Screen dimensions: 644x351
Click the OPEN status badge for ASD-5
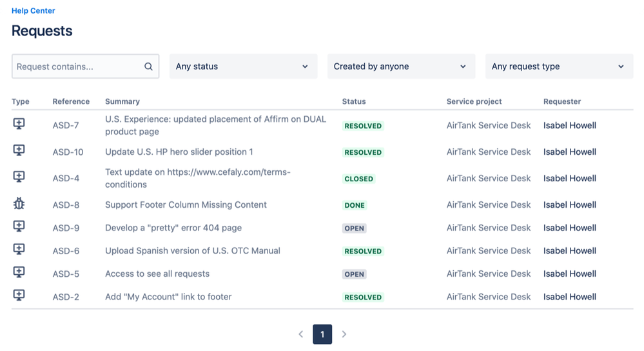(354, 274)
